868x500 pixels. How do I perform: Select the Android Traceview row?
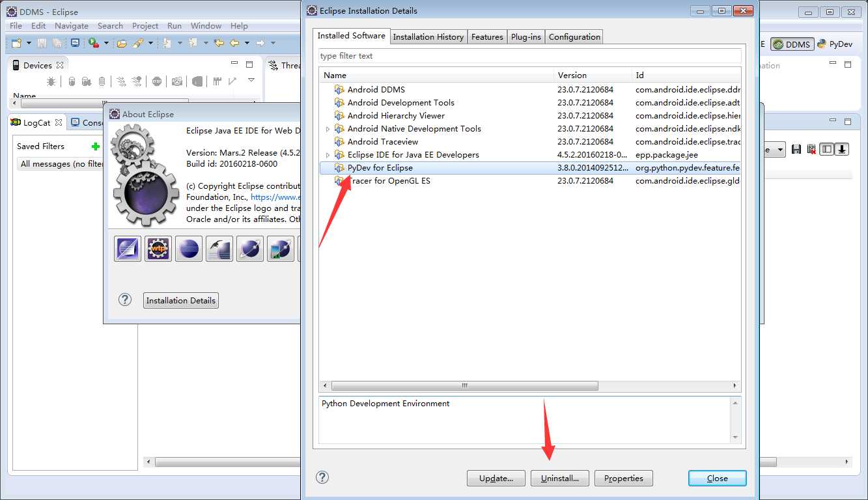pyautogui.click(x=529, y=142)
